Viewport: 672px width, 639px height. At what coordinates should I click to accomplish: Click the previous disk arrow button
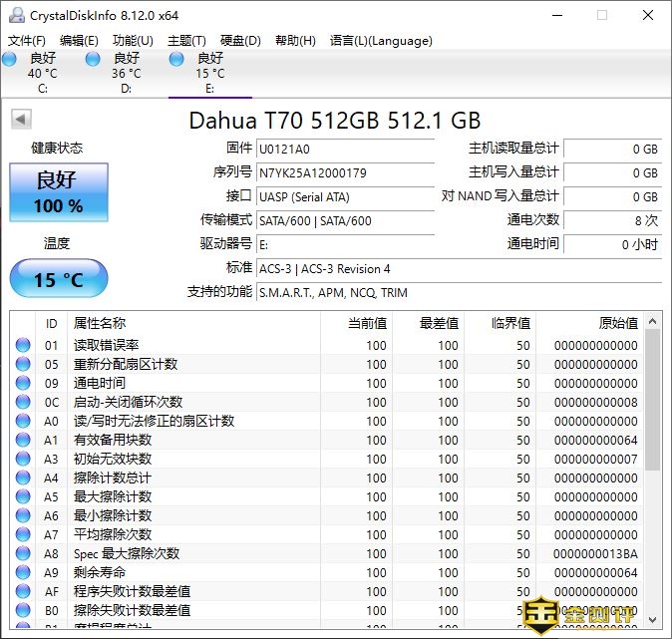(20, 120)
